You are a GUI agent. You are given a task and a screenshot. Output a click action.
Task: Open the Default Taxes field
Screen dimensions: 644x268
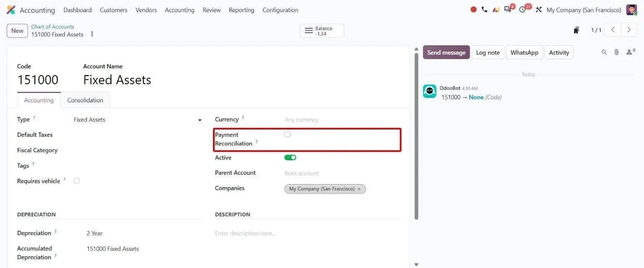pos(138,135)
